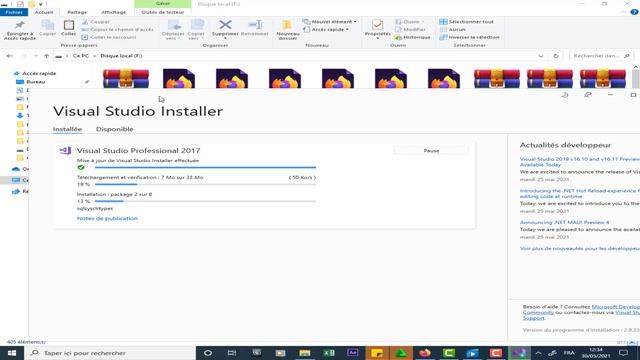Viewport: 640px width, 360px height.
Task: Click Aucun selection option
Action: (453, 29)
